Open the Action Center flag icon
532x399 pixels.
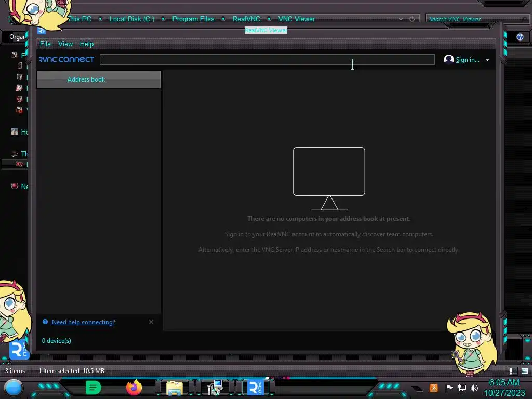(x=449, y=388)
